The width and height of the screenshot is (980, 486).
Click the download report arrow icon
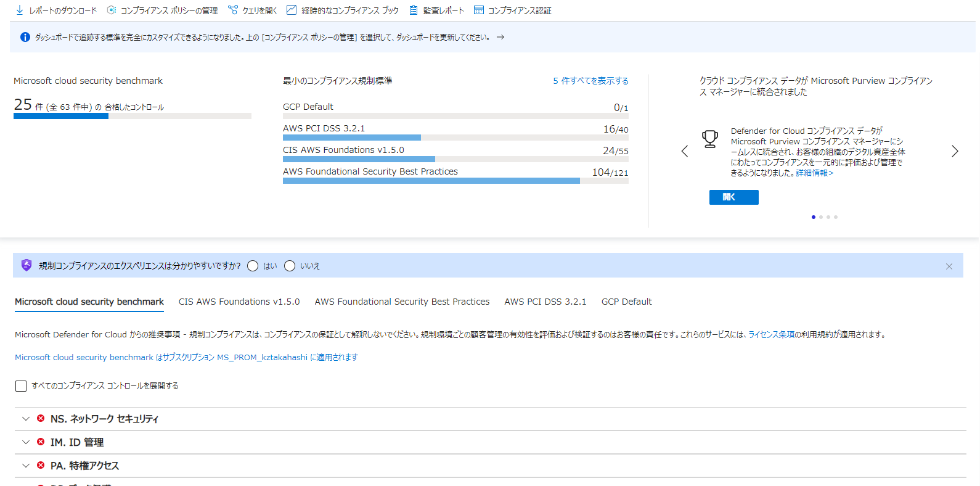20,10
